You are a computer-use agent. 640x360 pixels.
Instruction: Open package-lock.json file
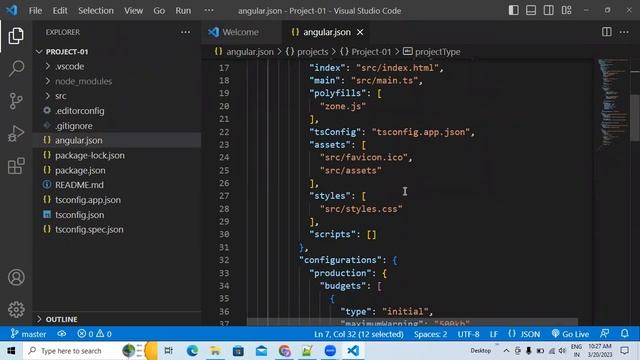pos(117,156)
